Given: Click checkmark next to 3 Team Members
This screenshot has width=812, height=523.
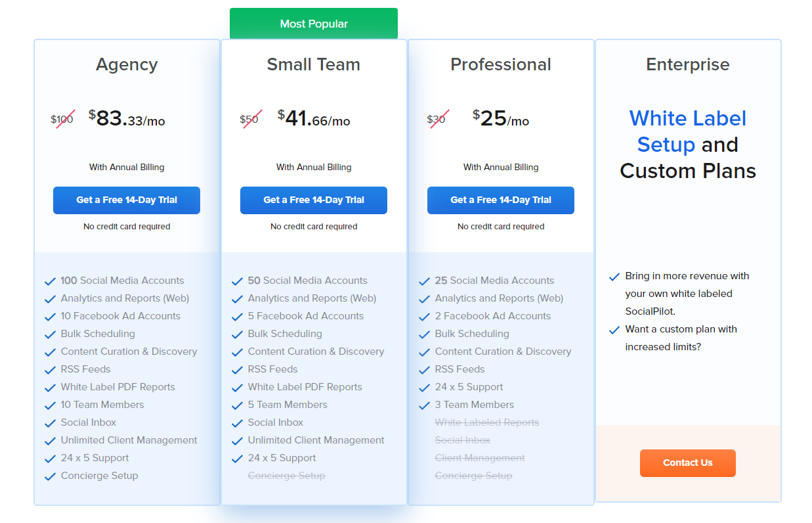Looking at the screenshot, I should coord(424,405).
